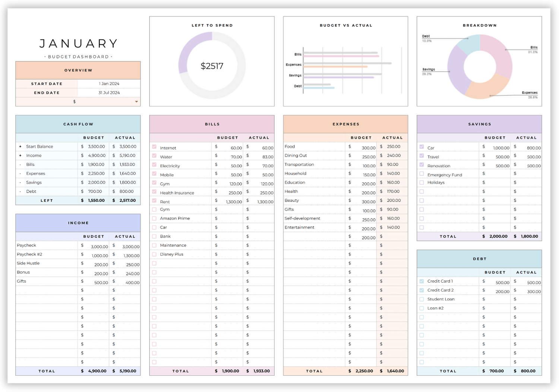Image resolution: width=559 pixels, height=392 pixels.
Task: Click the Health Insurance bill label
Action: (x=177, y=193)
